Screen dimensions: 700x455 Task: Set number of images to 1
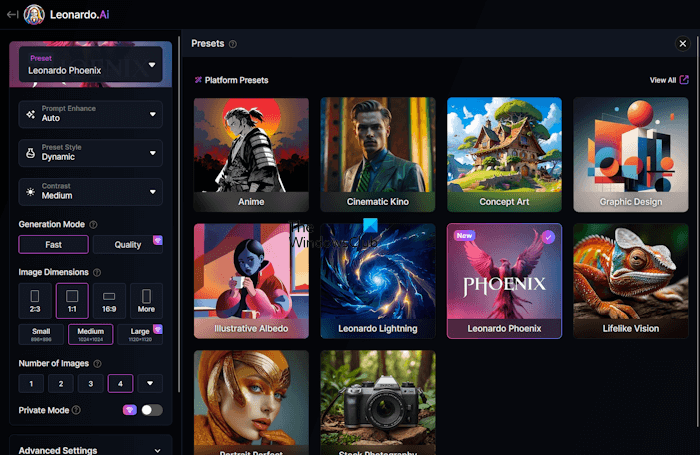31,383
